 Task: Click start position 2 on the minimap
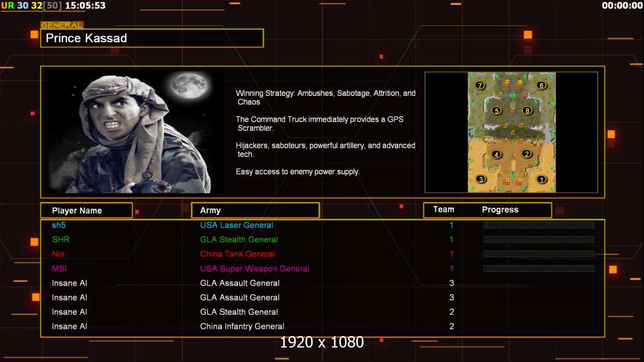(x=527, y=154)
